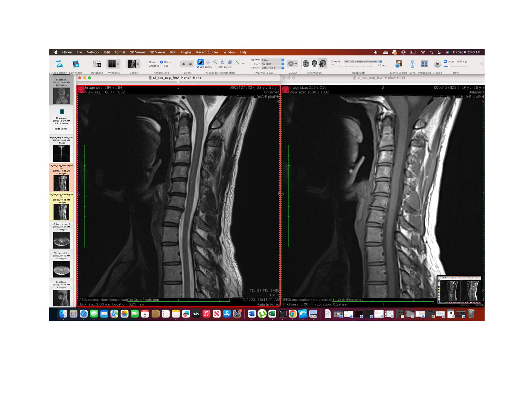Click Hide Series in sidebar

[x=61, y=129]
